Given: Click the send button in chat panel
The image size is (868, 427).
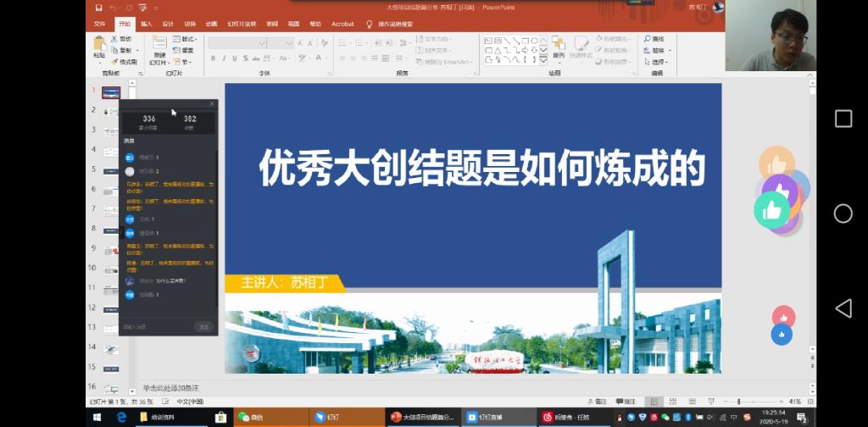Looking at the screenshot, I should [203, 326].
